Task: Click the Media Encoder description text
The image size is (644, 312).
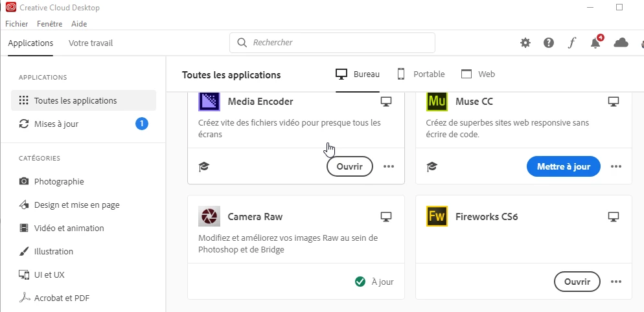Action: click(x=290, y=129)
